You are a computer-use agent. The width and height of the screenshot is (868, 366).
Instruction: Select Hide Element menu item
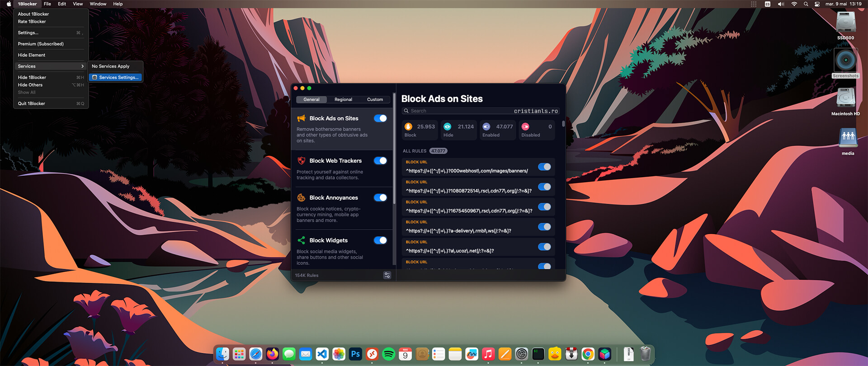point(51,55)
